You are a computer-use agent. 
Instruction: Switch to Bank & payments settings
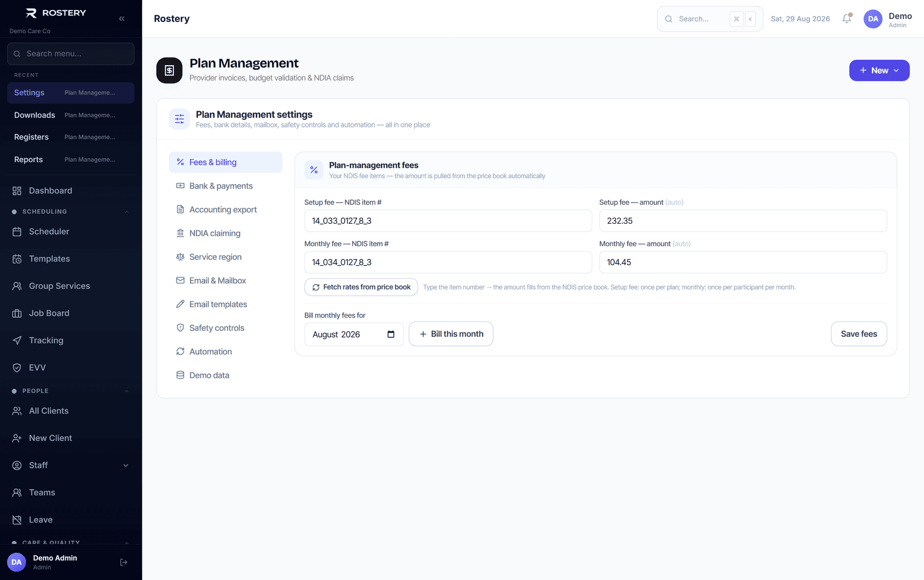pyautogui.click(x=226, y=186)
